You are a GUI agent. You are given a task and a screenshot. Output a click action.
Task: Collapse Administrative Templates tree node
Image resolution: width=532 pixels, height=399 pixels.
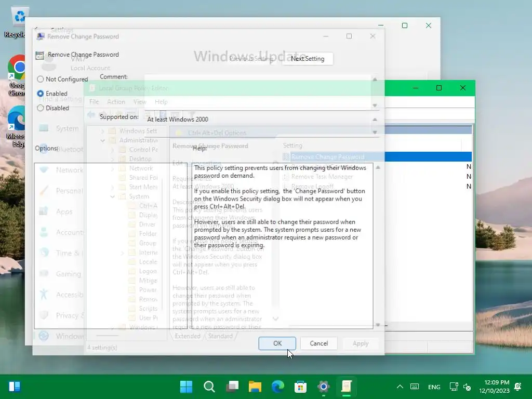(x=102, y=140)
